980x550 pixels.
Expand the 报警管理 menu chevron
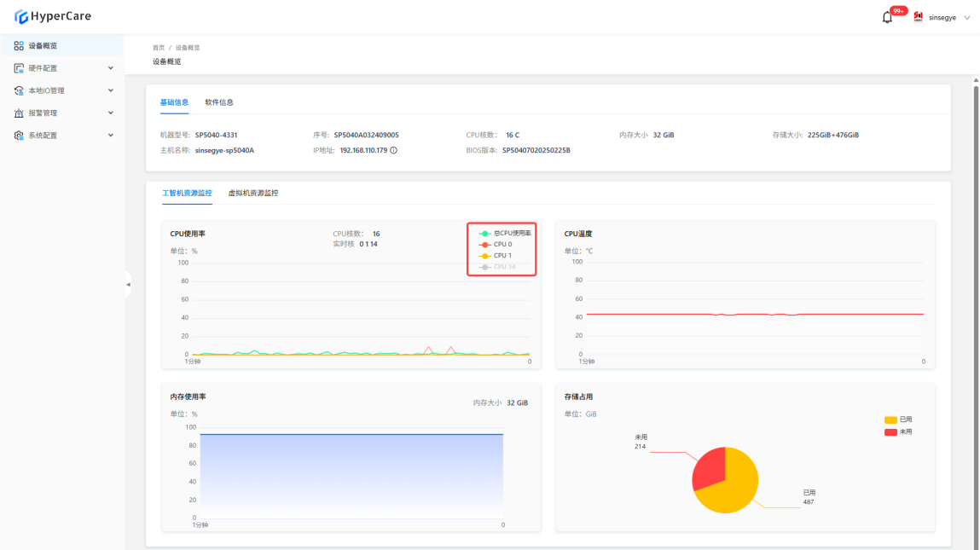(111, 113)
